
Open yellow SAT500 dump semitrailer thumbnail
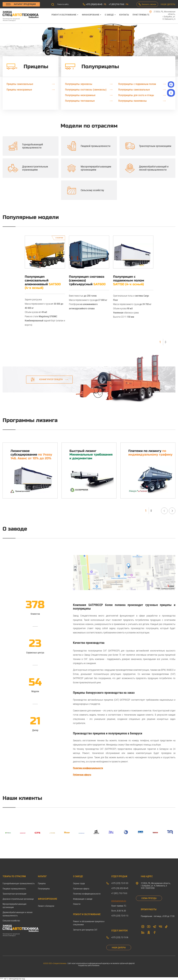coord(45,252)
